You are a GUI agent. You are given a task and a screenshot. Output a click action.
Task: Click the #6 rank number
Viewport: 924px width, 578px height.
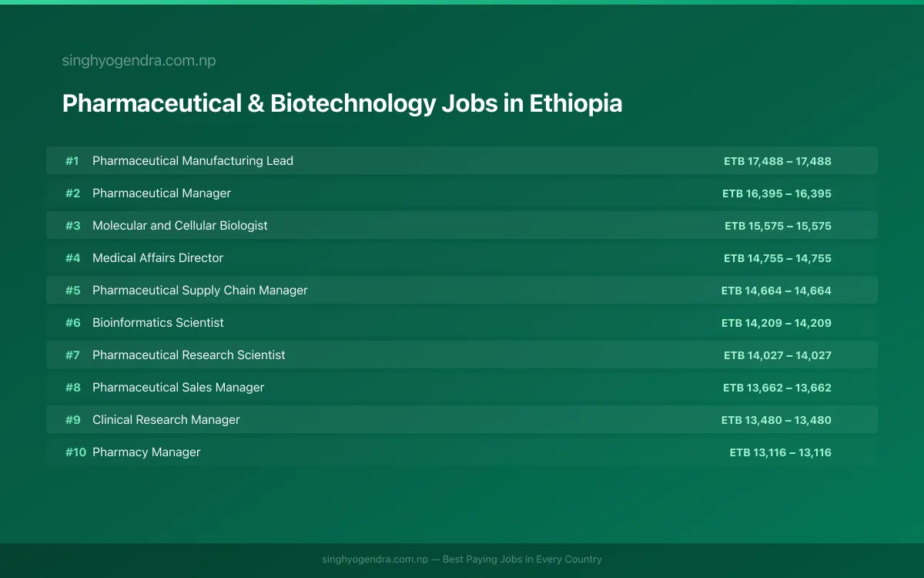(x=72, y=323)
